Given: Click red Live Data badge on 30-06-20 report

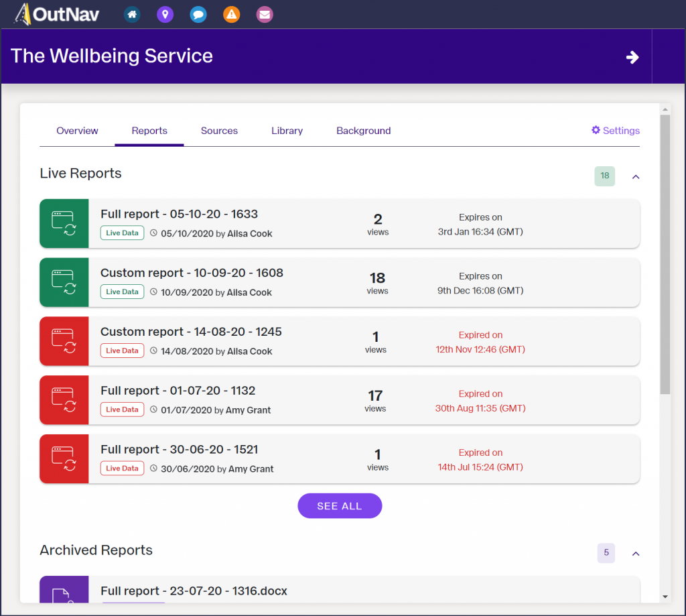Looking at the screenshot, I should (x=122, y=468).
